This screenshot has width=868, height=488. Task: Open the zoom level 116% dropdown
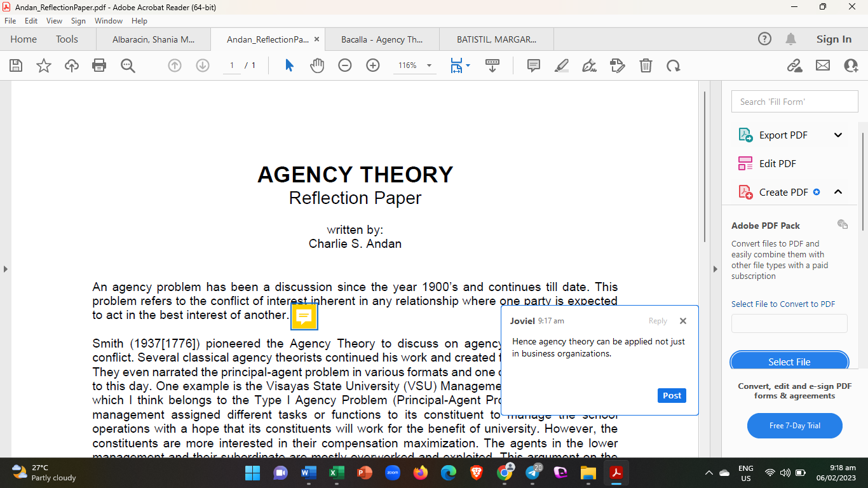click(x=429, y=65)
